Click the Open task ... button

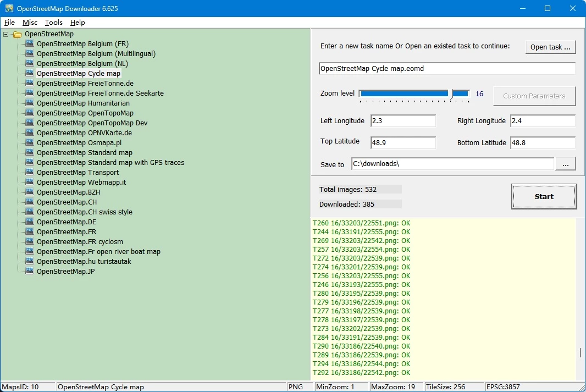550,47
